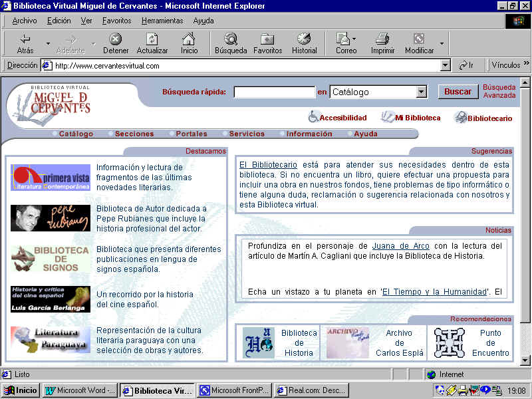Open Mi Biblioteca icon link
532x399 pixels.
pos(410,118)
